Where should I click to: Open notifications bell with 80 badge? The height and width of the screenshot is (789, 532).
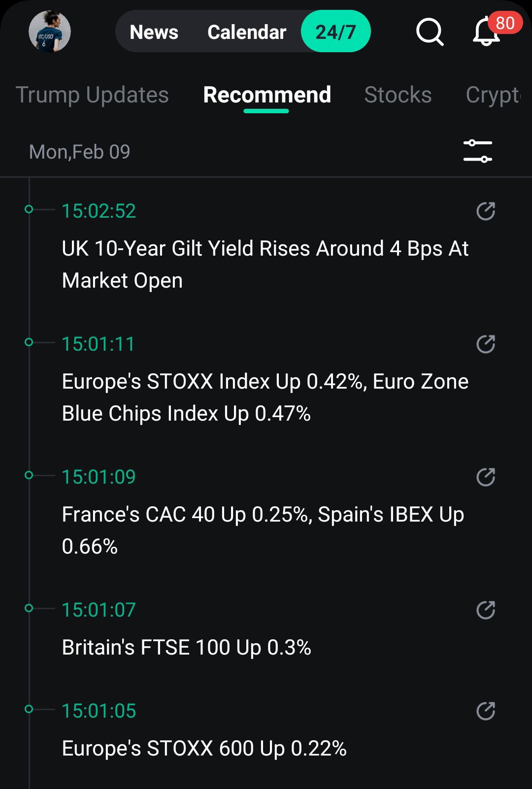click(x=486, y=33)
